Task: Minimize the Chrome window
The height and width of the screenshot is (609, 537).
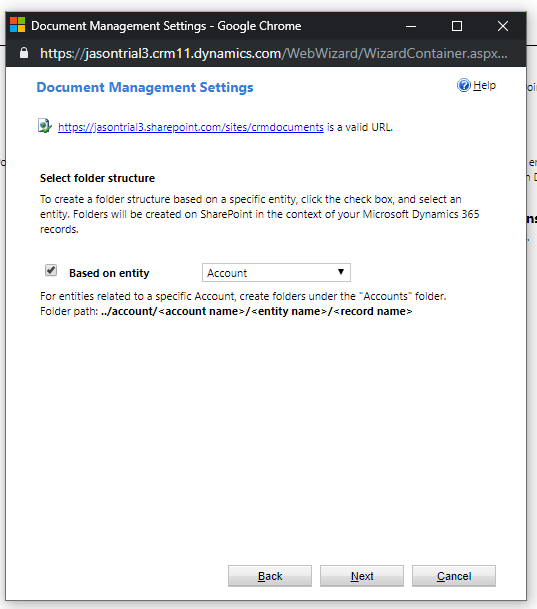Action: [x=411, y=26]
